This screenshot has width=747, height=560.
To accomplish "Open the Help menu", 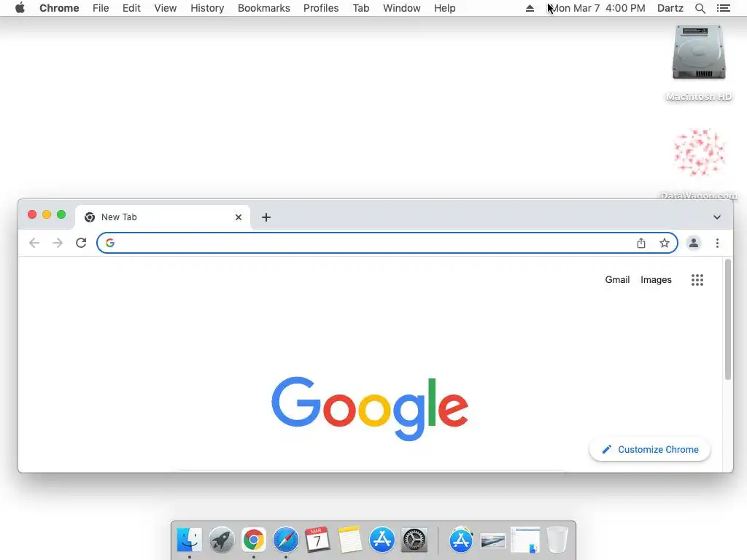I will coord(444,8).
